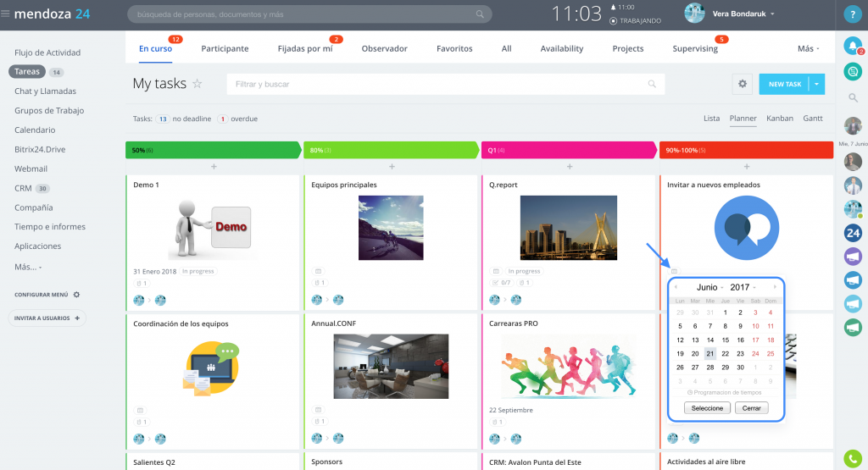
Task: Select day 15 in the calendar popup
Action: coord(726,340)
